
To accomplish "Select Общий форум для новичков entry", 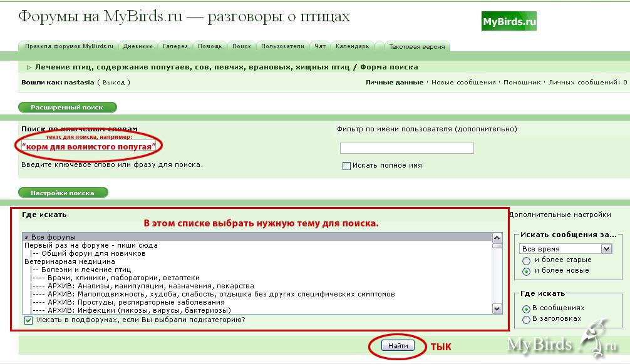I will (x=257, y=253).
